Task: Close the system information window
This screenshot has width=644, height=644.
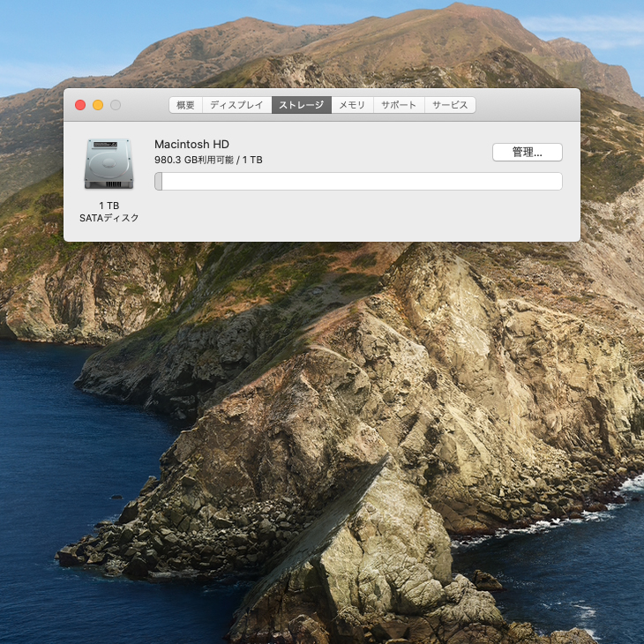Action: point(80,105)
